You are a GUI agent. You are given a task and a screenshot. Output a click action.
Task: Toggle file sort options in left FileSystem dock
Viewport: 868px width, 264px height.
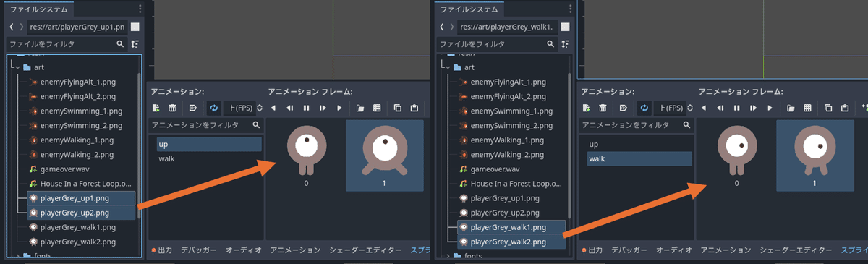click(x=135, y=44)
